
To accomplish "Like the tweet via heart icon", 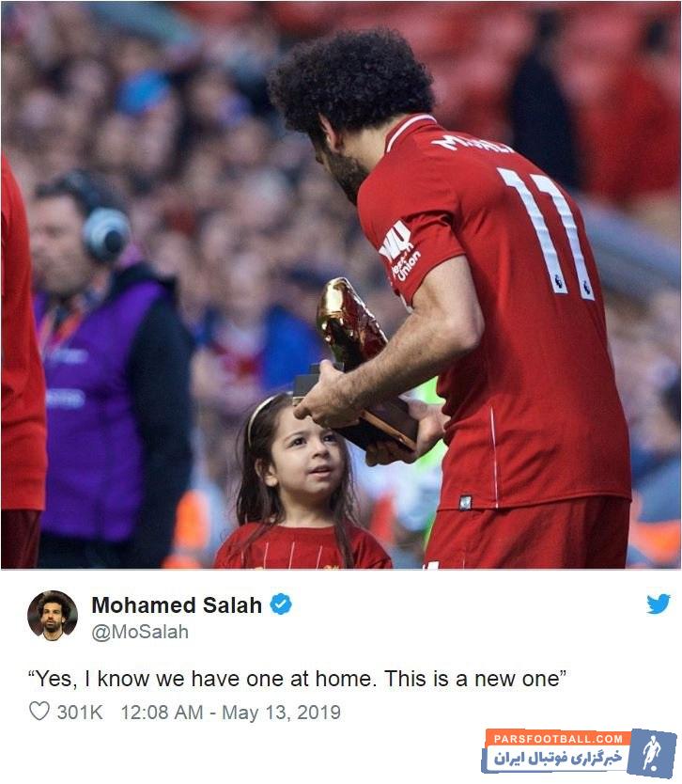I will 39,711.
